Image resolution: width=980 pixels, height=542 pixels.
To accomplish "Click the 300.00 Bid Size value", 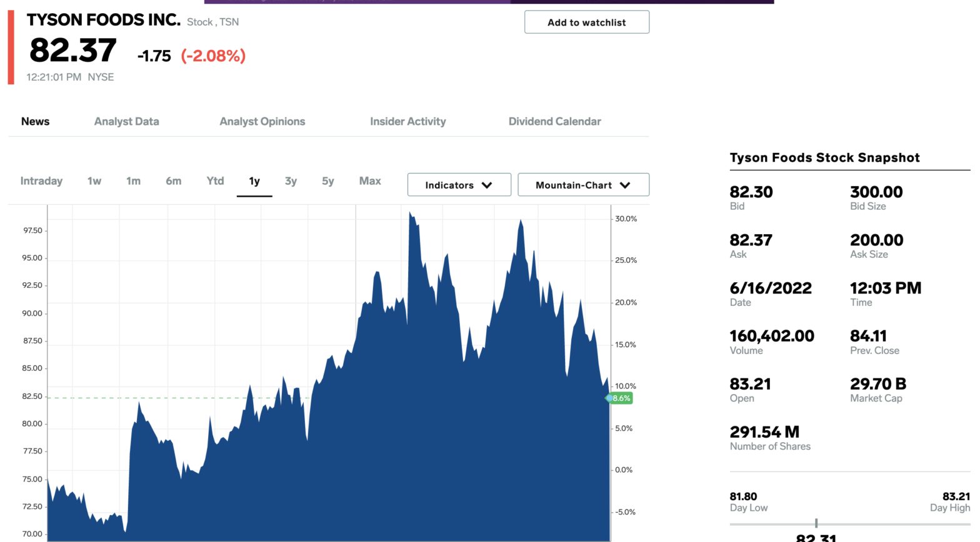I will [876, 192].
